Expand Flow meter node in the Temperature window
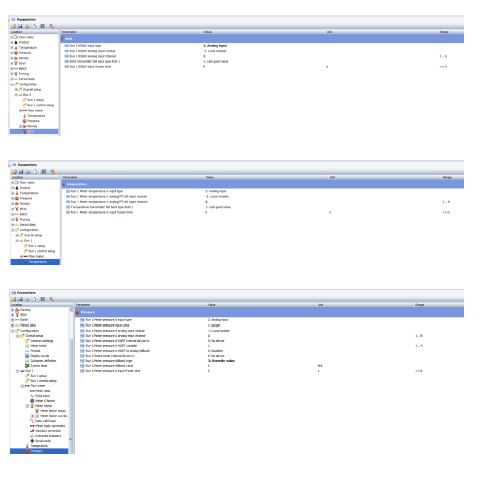Viewport: 481px width, 484px height. tap(21, 256)
